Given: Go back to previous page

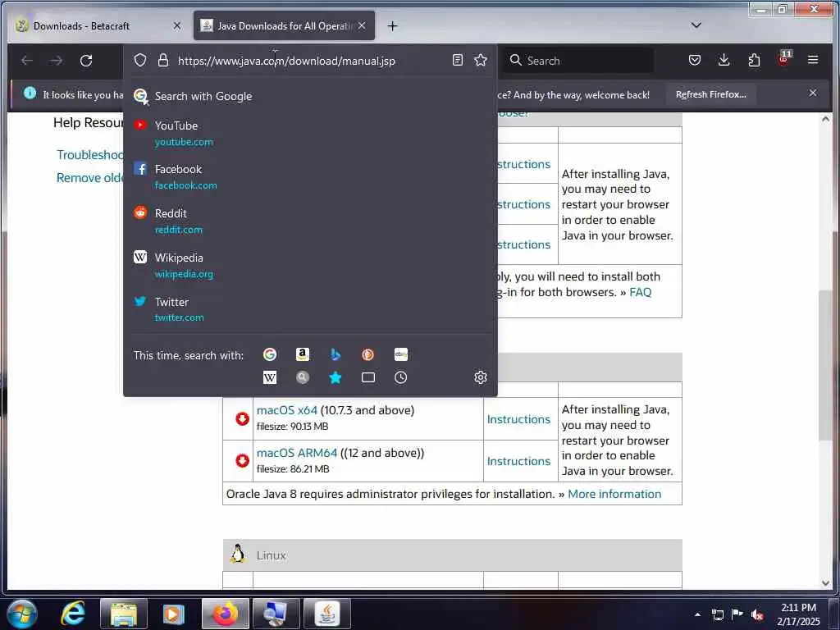Looking at the screenshot, I should click(27, 61).
